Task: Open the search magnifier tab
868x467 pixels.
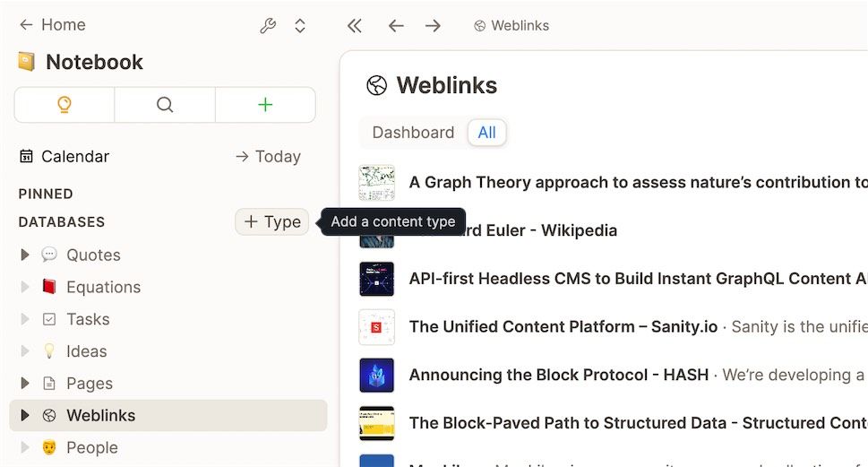Action: click(165, 105)
